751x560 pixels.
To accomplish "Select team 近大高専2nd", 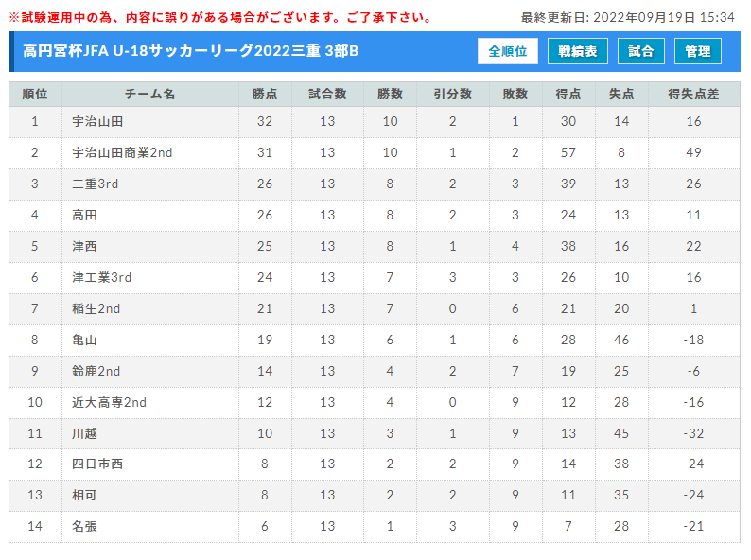I will tap(109, 402).
